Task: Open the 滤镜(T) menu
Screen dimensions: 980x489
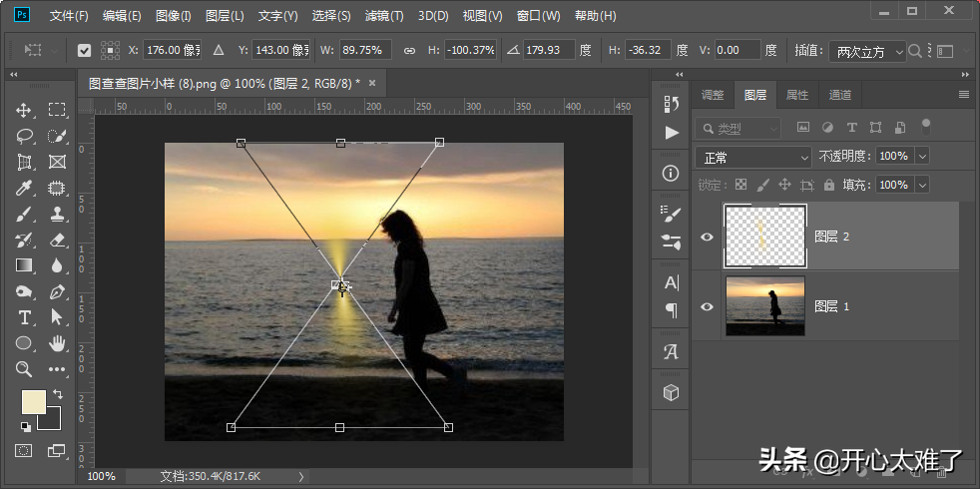Action: point(384,16)
